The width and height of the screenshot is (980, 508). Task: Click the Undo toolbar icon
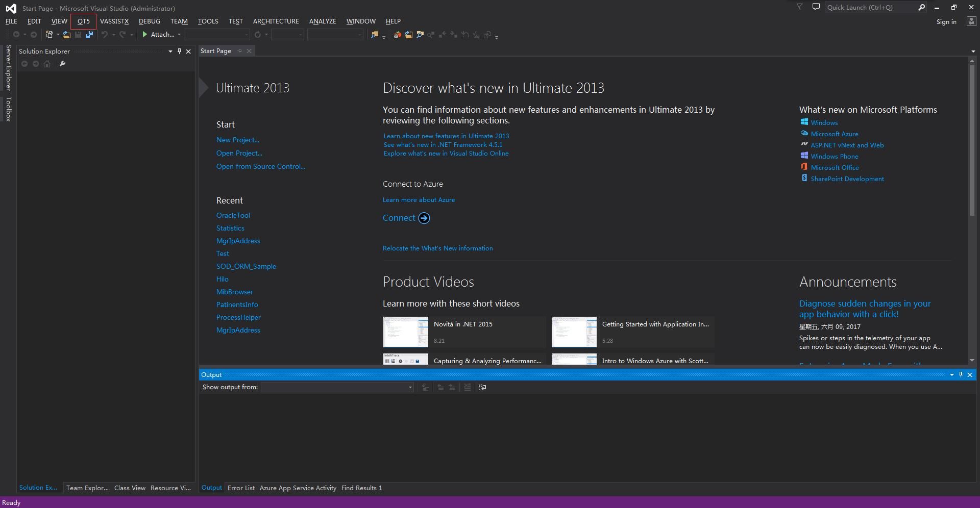coord(105,35)
